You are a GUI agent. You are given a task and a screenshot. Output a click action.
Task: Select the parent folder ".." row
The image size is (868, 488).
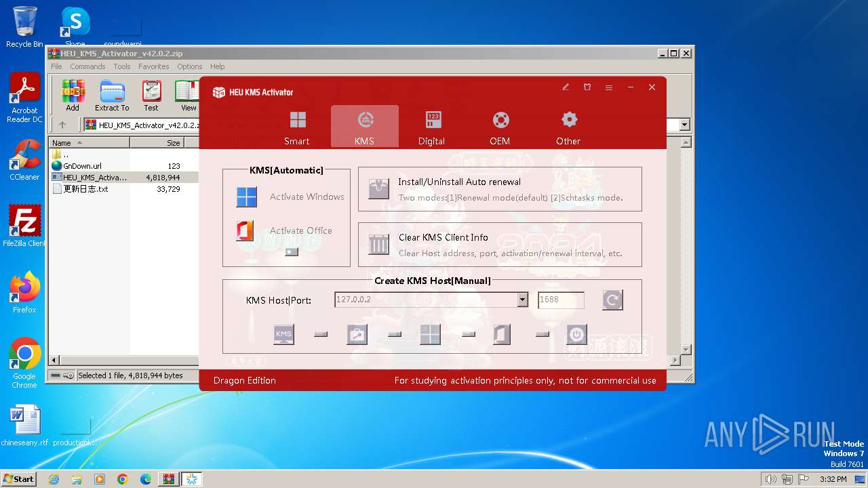click(x=124, y=154)
